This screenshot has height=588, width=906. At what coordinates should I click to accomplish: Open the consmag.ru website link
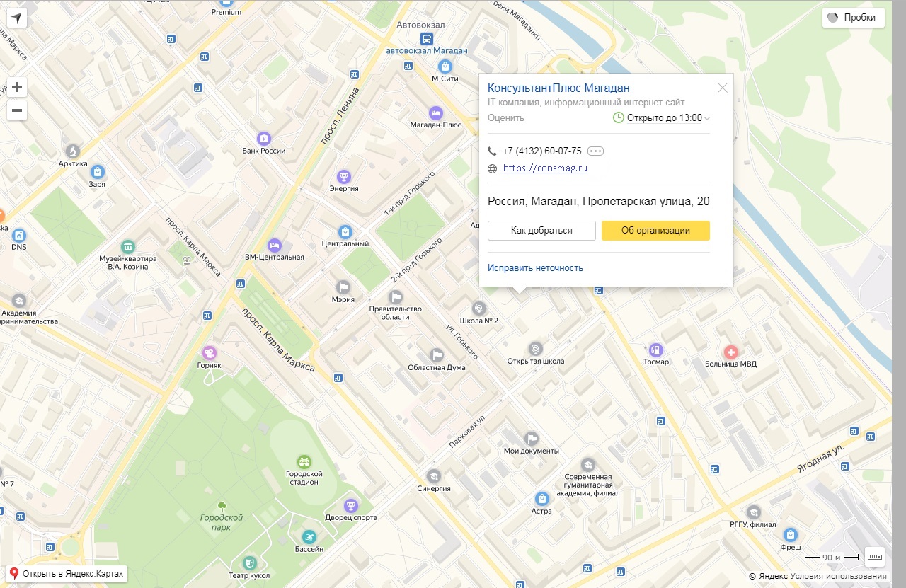545,168
